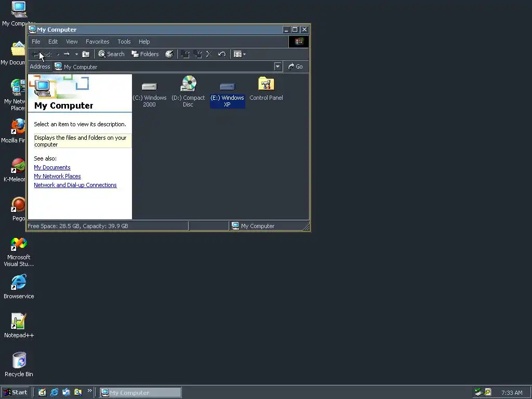Open the File menu

36,42
